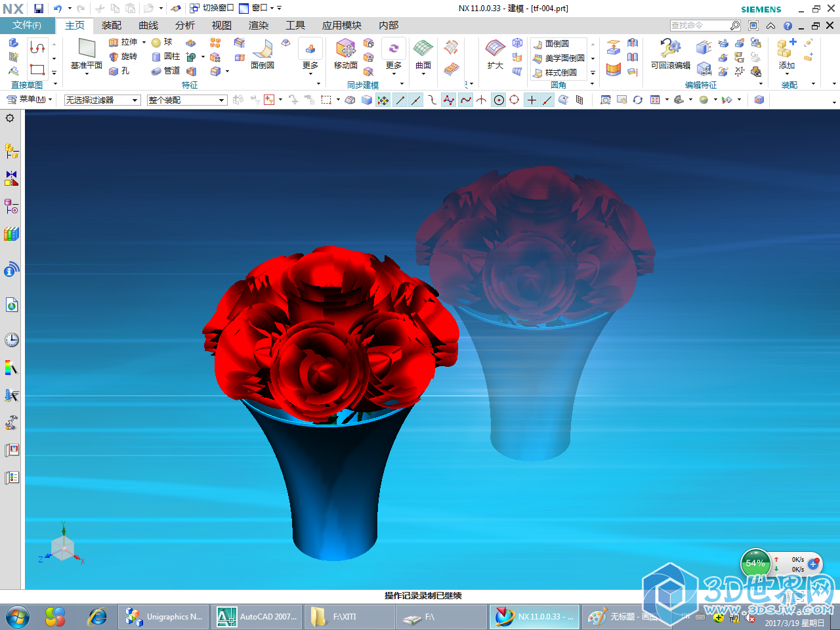Click the sidebar settings gear icon
The height and width of the screenshot is (630, 840).
click(x=10, y=118)
